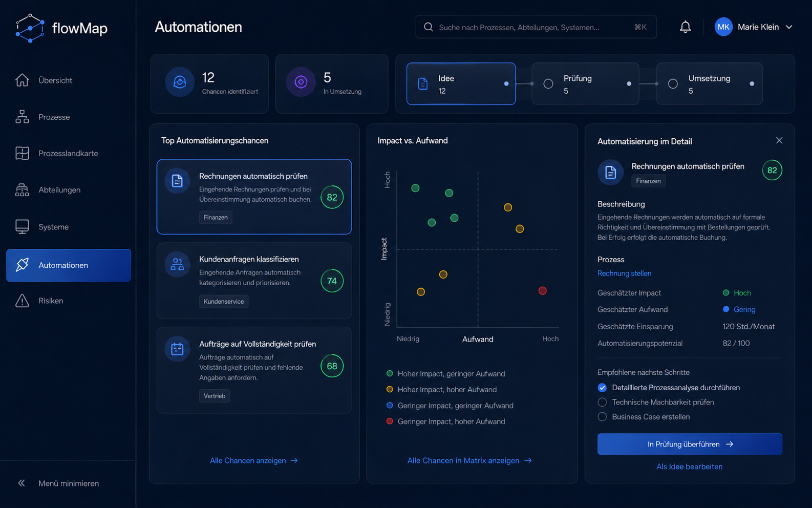
Task: Click the score 68 badge
Action: coord(332,366)
